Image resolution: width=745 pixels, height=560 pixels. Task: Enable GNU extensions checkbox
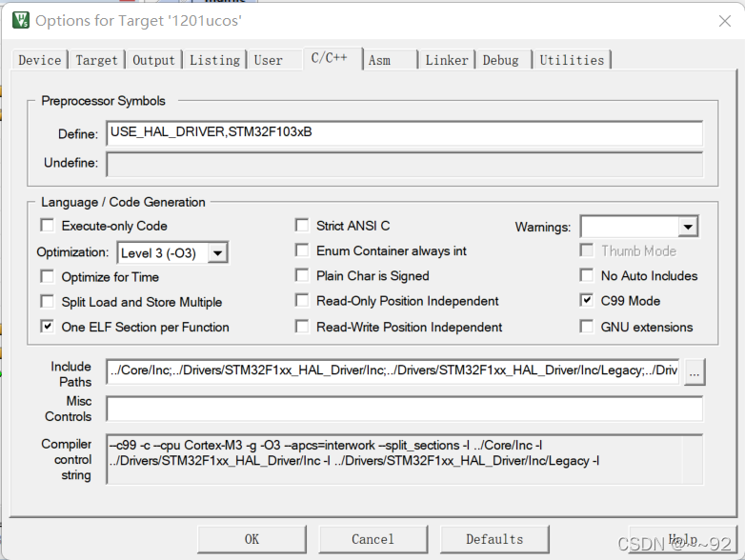tap(587, 327)
